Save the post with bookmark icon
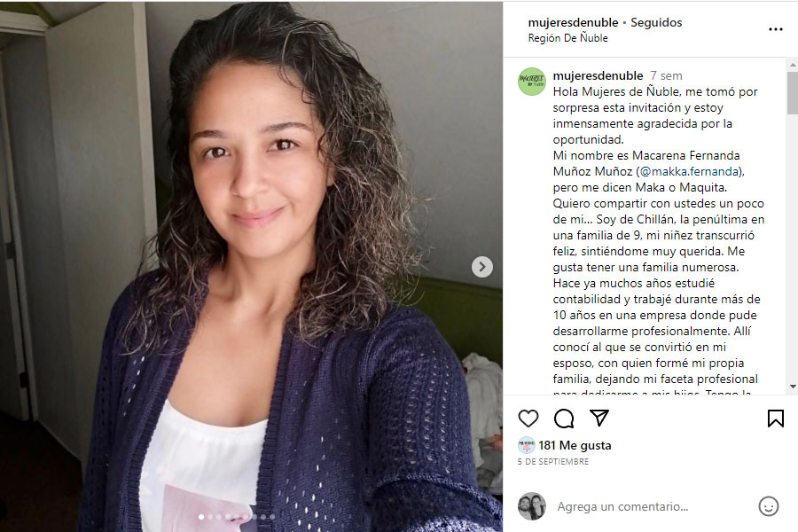This screenshot has width=798, height=532. point(776,419)
